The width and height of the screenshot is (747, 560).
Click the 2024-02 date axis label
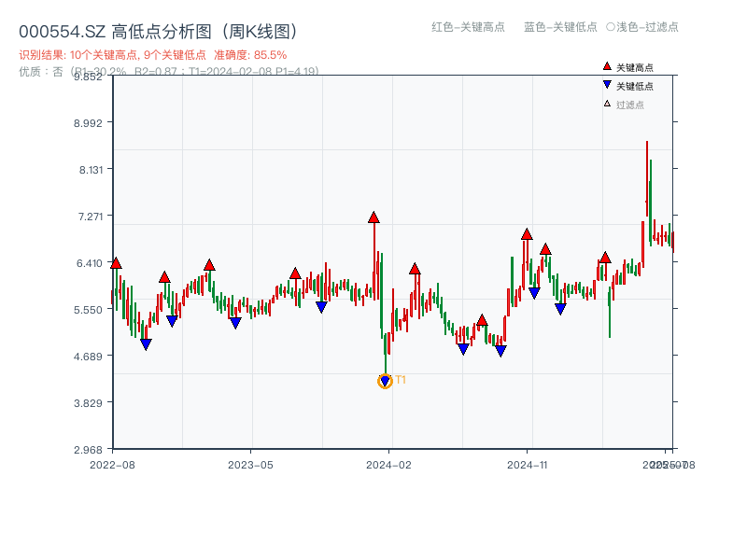(388, 465)
